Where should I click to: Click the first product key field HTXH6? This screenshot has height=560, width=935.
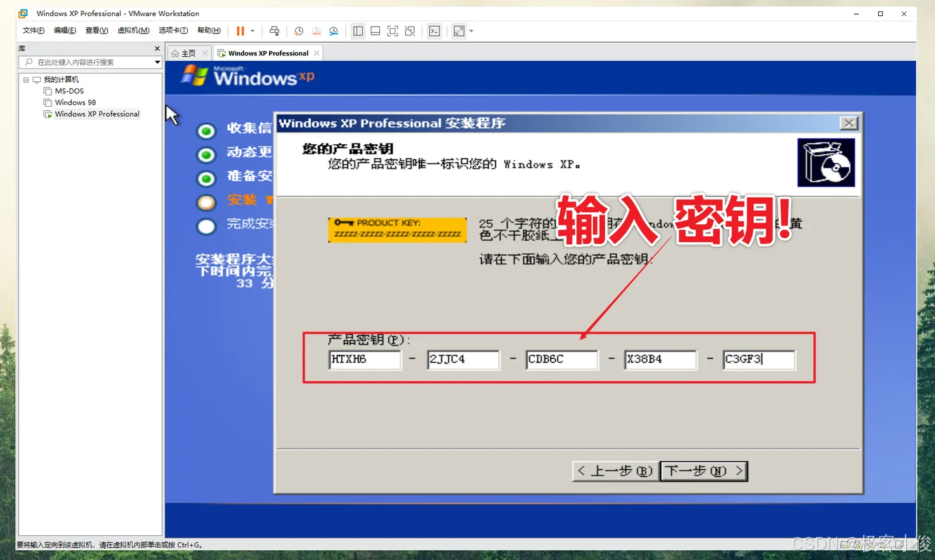click(365, 360)
